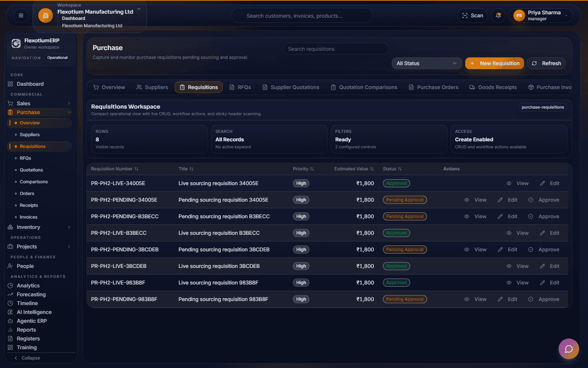588x368 pixels.
Task: Open the Priya Sharma user menu chevron
Action: tap(566, 15)
